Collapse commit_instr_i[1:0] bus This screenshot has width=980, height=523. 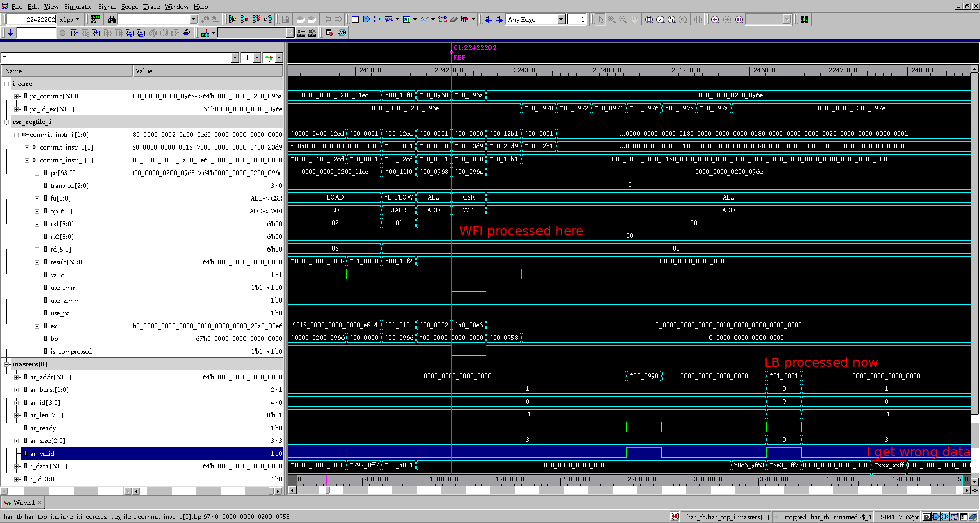point(17,135)
